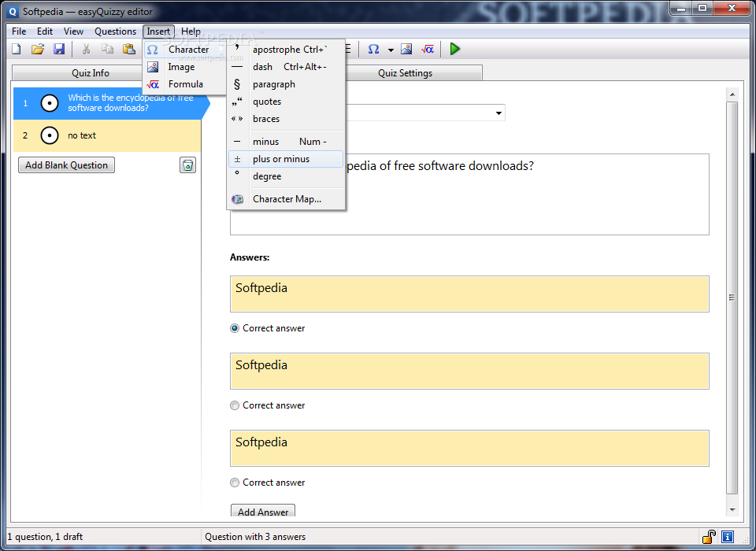Click into the question text field
Screen dimensions: 756x551
coord(469,194)
